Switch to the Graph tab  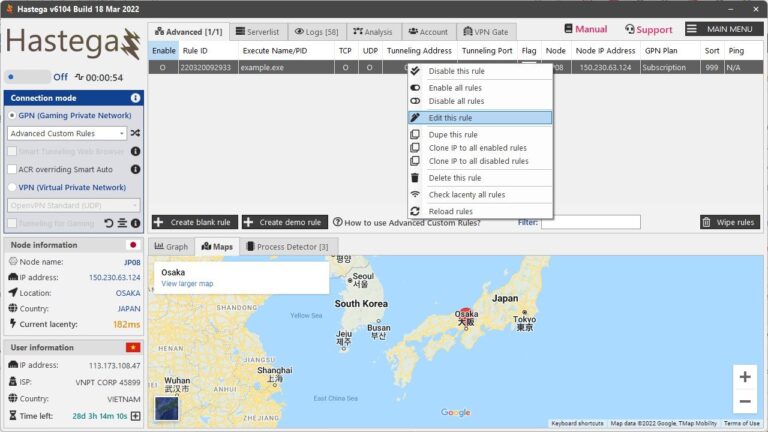pos(171,246)
